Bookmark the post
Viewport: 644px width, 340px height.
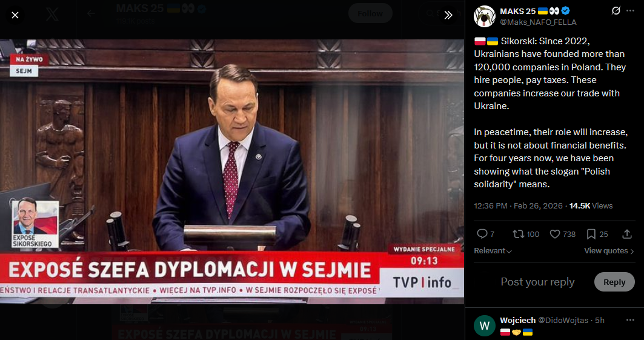[591, 234]
